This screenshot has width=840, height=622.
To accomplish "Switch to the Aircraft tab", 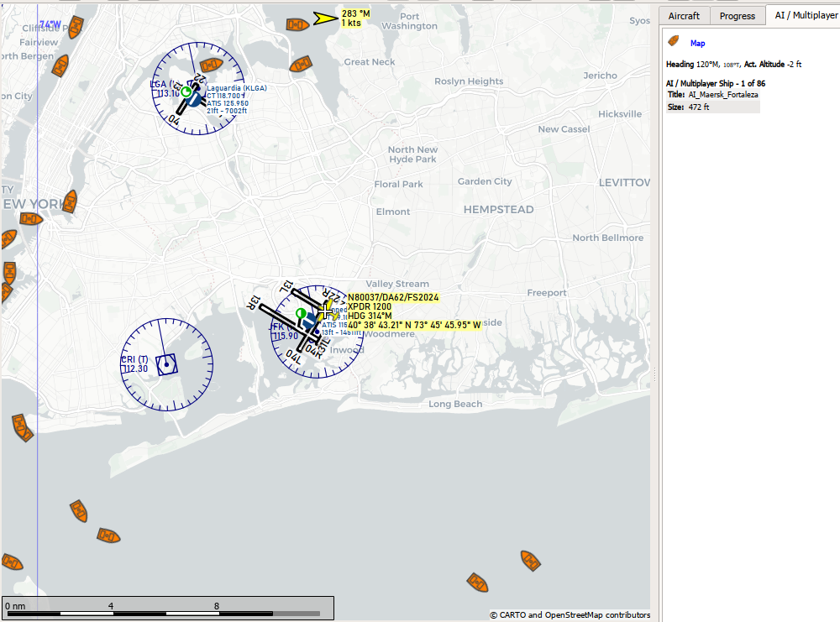I will click(x=684, y=16).
